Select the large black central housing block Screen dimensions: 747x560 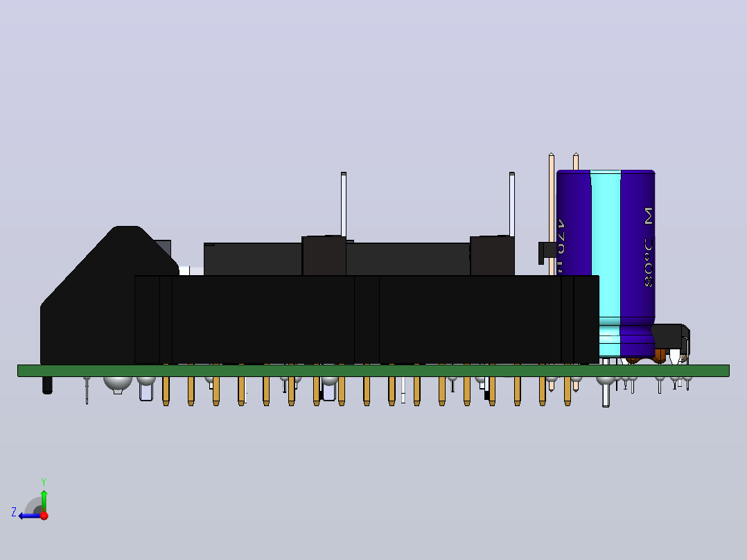click(367, 320)
